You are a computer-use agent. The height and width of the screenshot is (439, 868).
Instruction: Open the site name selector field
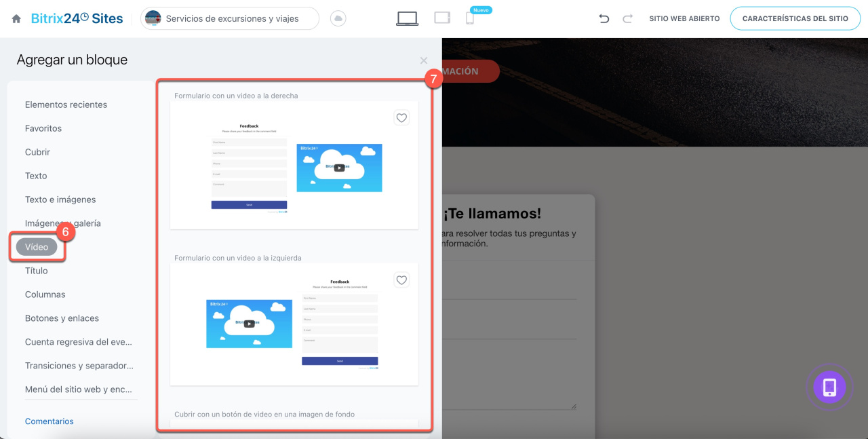[x=230, y=19]
